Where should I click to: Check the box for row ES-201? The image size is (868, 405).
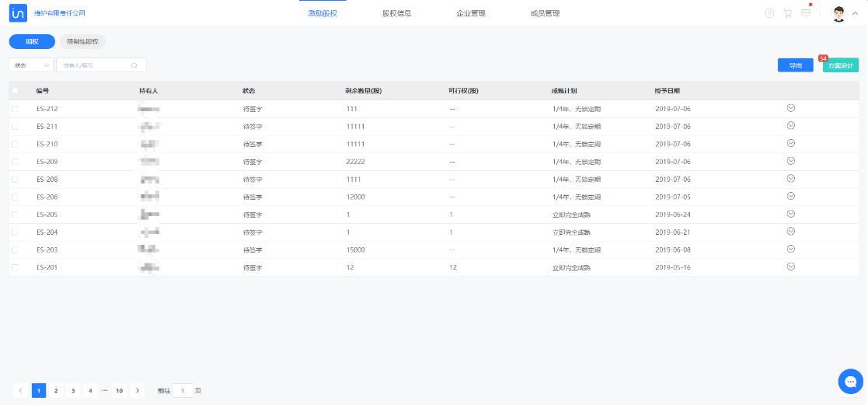pyautogui.click(x=15, y=267)
